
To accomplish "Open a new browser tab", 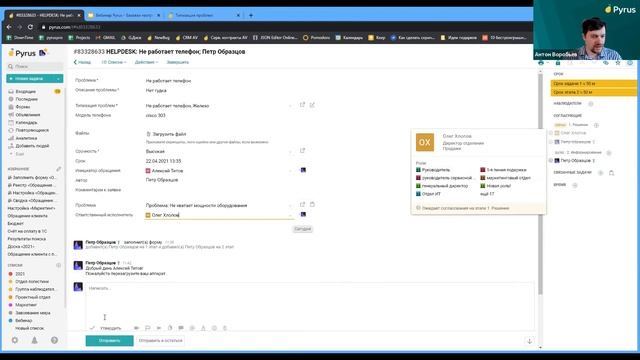I will (x=251, y=15).
